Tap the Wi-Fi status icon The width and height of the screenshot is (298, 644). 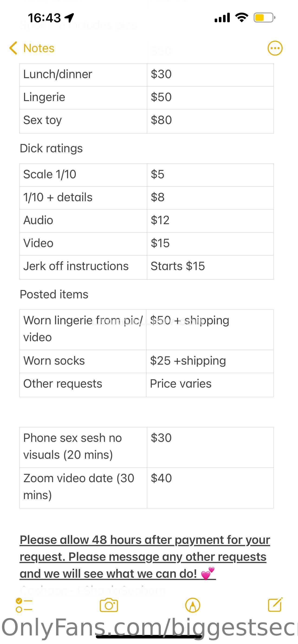(241, 17)
